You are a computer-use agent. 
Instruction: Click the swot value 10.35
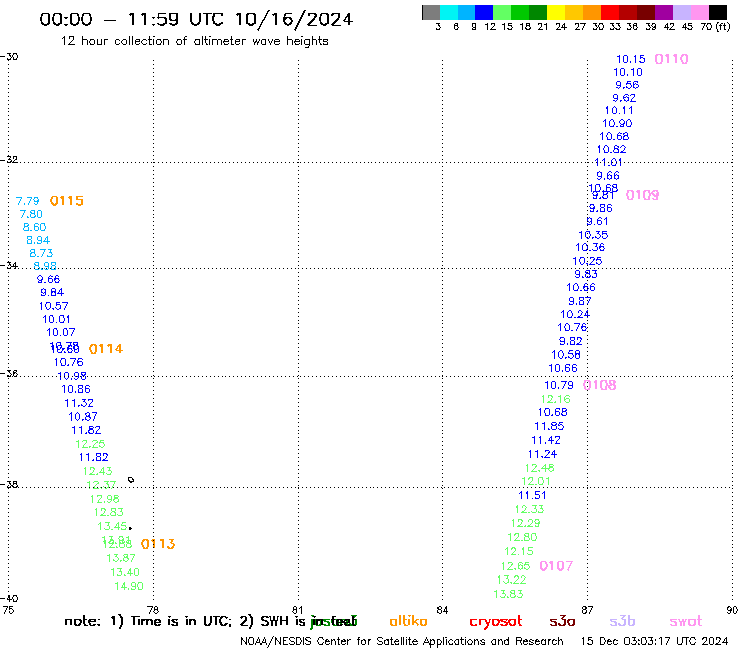click(x=593, y=235)
